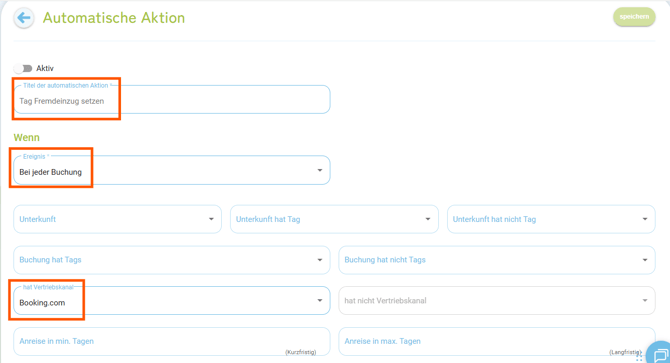Open the hat Vertriebskanal dropdown showing Booking.com

pyautogui.click(x=172, y=301)
